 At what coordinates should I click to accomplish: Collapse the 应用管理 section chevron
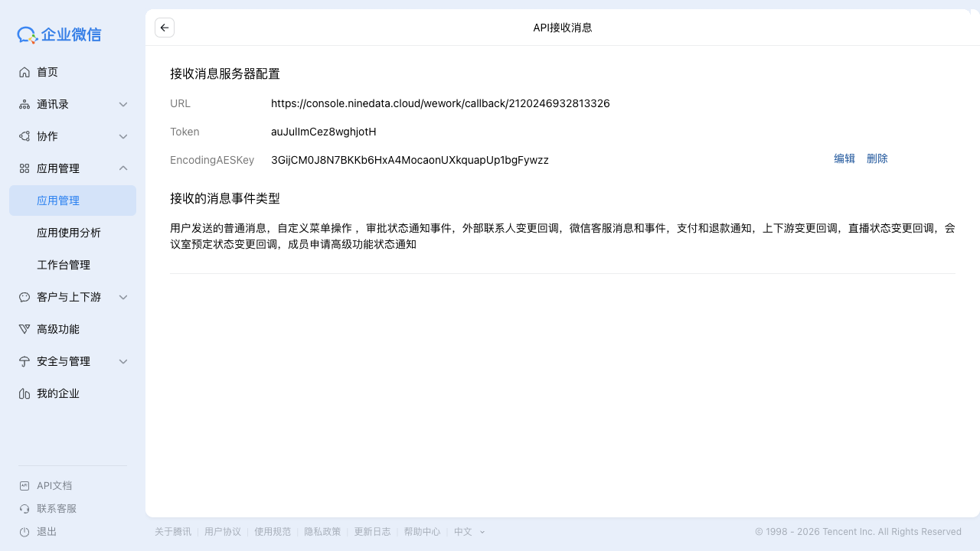pos(123,168)
